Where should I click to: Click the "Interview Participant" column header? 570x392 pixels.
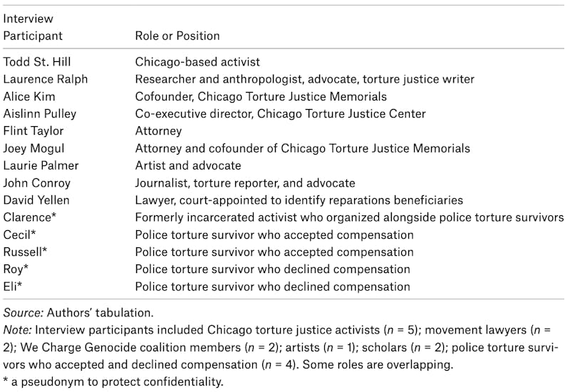[33, 27]
